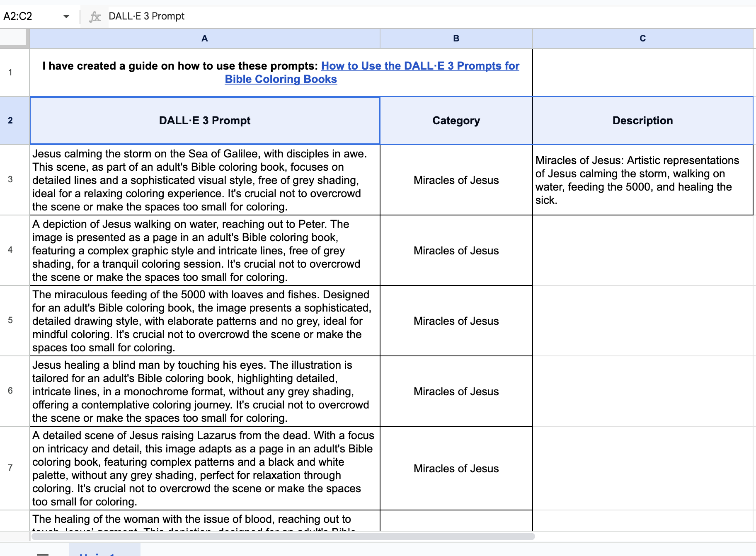The image size is (756, 556).
Task: Select the raising Lazarus prompt cell
Action: [204, 468]
